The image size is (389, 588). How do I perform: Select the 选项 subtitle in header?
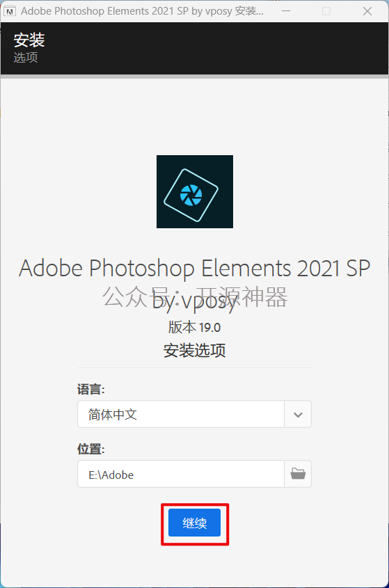(x=26, y=57)
